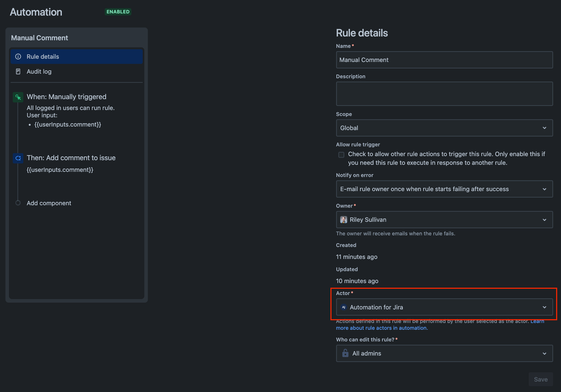Click the '11 minutes ago' Created value
561x392 pixels.
[x=357, y=257]
